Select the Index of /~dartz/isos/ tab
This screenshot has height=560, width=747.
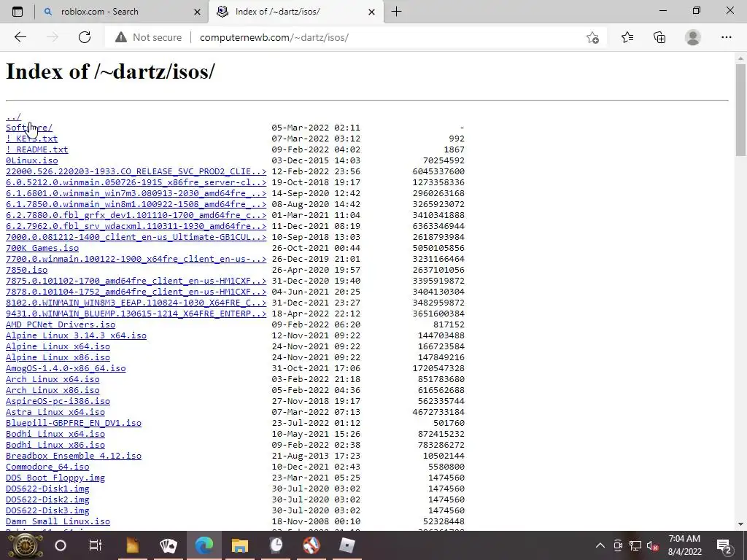(295, 12)
